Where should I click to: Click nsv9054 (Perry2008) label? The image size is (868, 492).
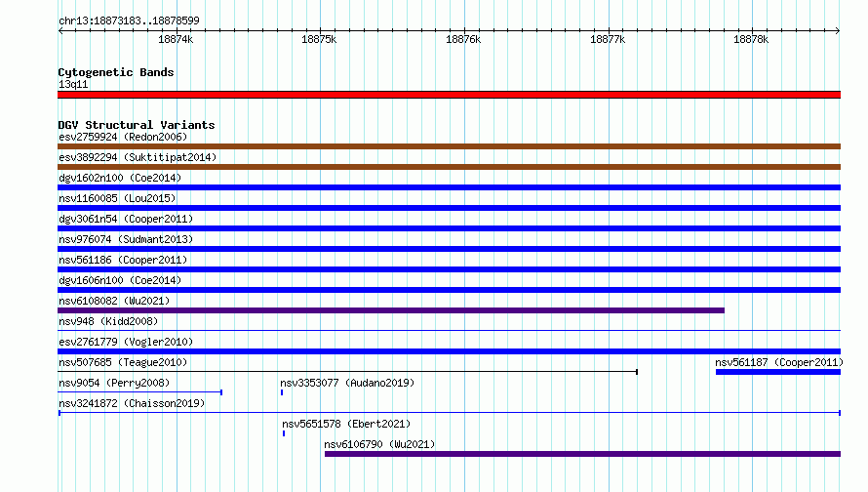114,383
